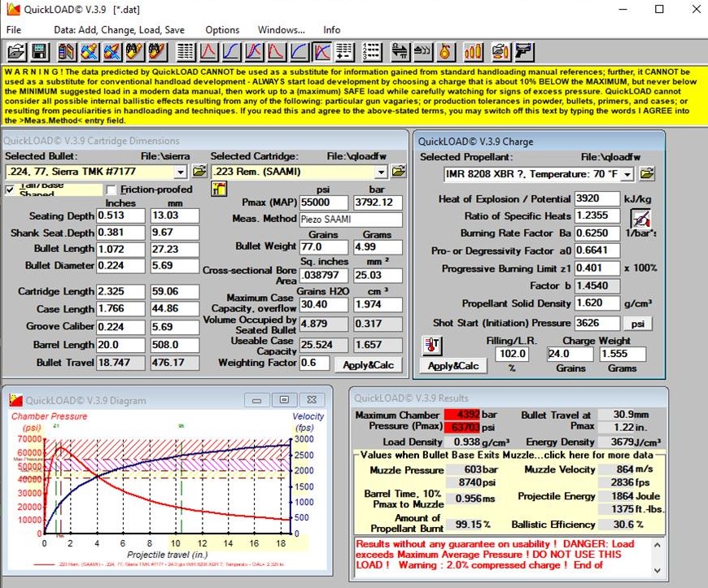Minimize the Diagram sub-window
This screenshot has height=588, width=708.
pos(257,400)
